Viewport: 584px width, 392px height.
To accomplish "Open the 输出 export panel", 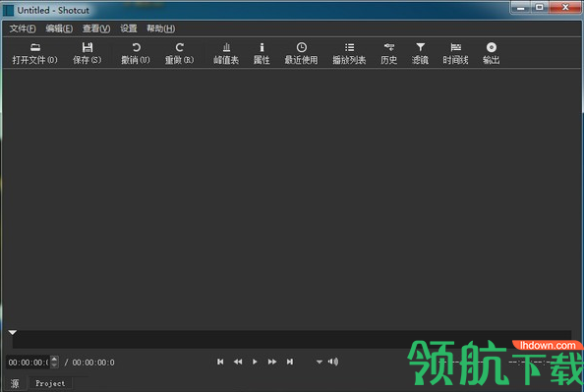I will tap(492, 54).
